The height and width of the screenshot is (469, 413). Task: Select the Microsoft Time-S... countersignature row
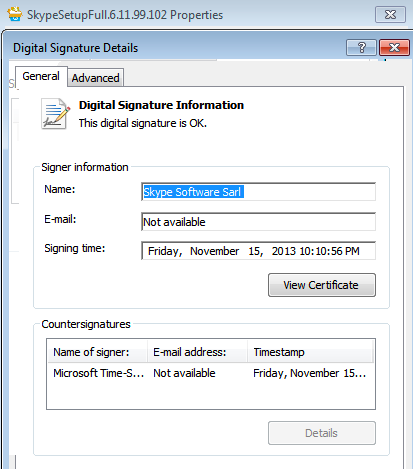point(211,373)
